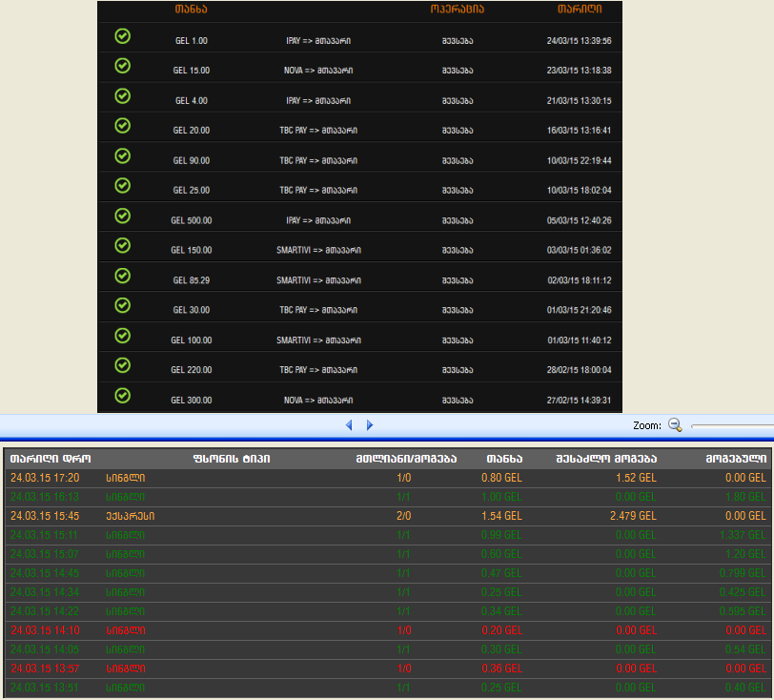
Task: Open the 24.03.15 14:22 bet row
Action: 388,611
